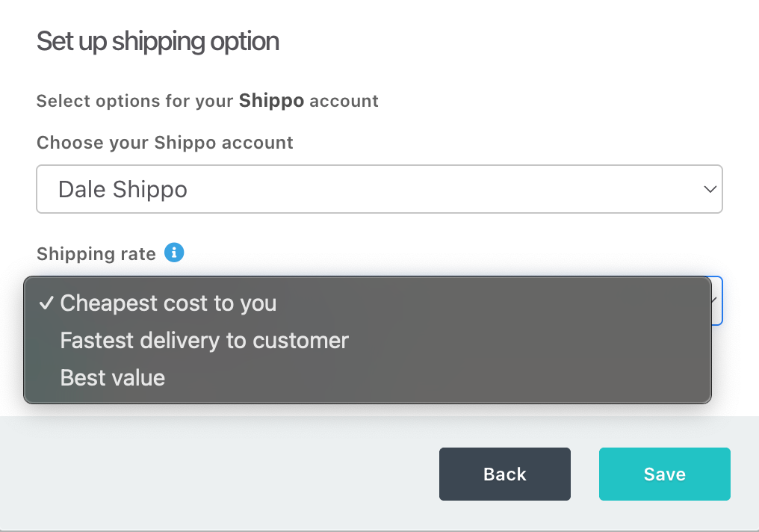Image resolution: width=759 pixels, height=532 pixels.
Task: Click the Set up shipping option heading
Action: [x=158, y=41]
